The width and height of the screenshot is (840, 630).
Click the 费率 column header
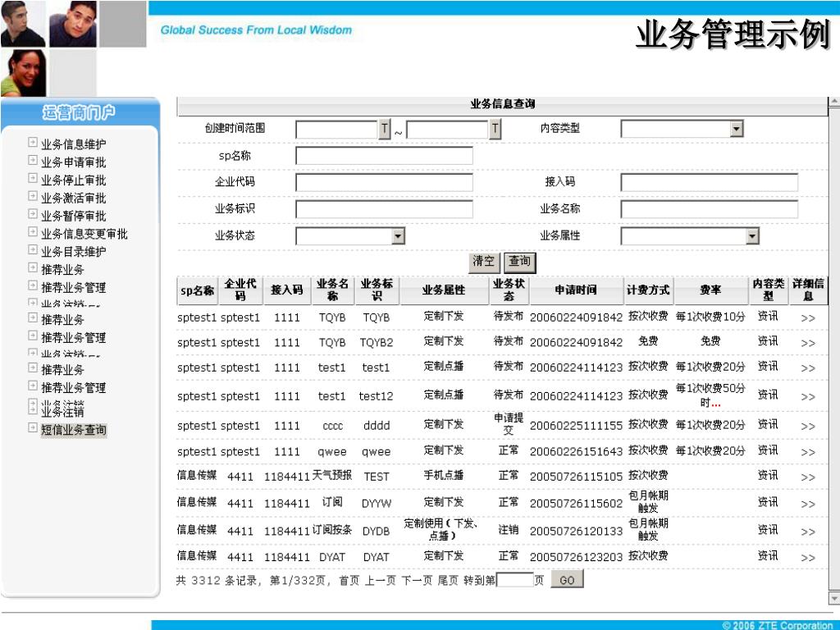point(711,291)
